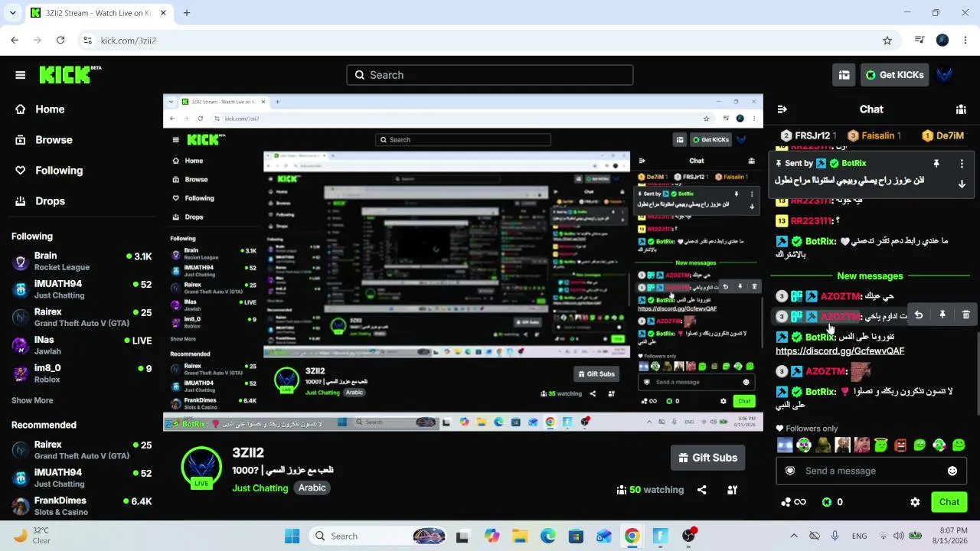Image resolution: width=980 pixels, height=551 pixels.
Task: Click the Get KICKs button
Action: [x=895, y=75]
